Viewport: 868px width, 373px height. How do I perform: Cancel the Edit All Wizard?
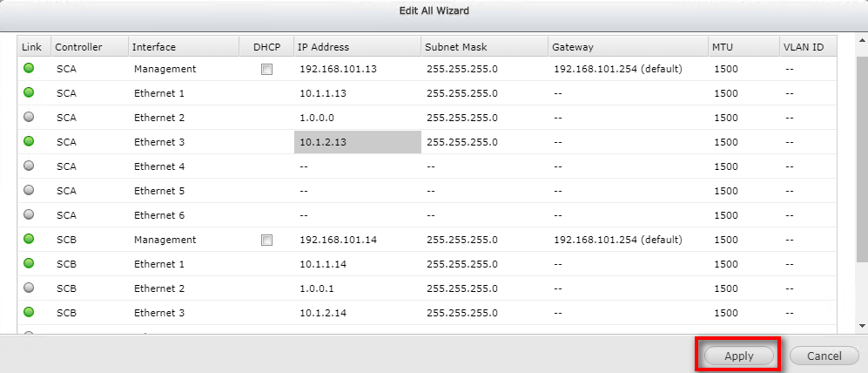tap(824, 356)
